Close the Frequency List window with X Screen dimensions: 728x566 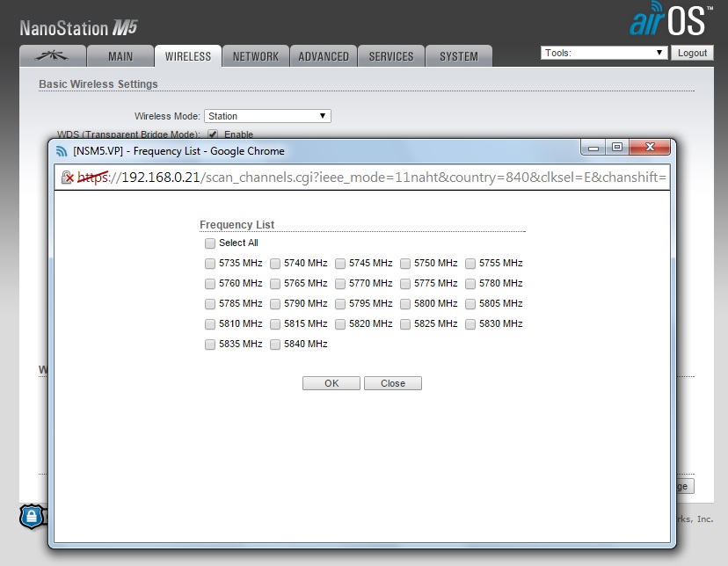tap(650, 148)
